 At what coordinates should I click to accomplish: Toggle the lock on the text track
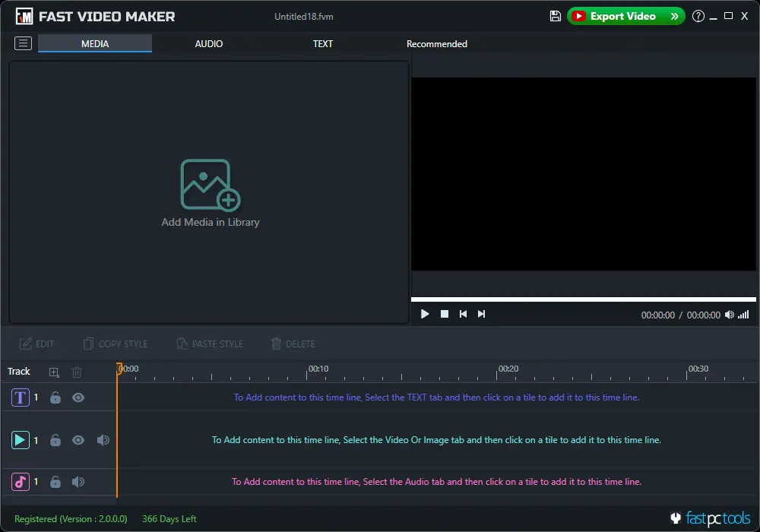[x=55, y=397]
